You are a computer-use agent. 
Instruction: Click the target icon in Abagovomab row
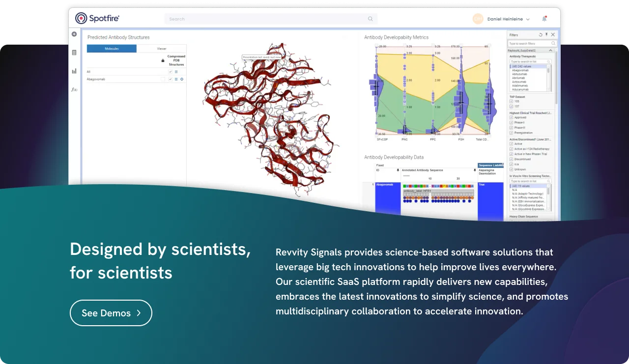click(x=182, y=79)
